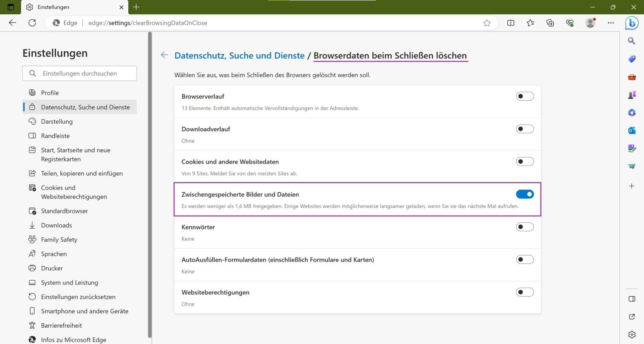The height and width of the screenshot is (344, 644).
Task: Open Collections in the toolbar
Action: coord(550,23)
